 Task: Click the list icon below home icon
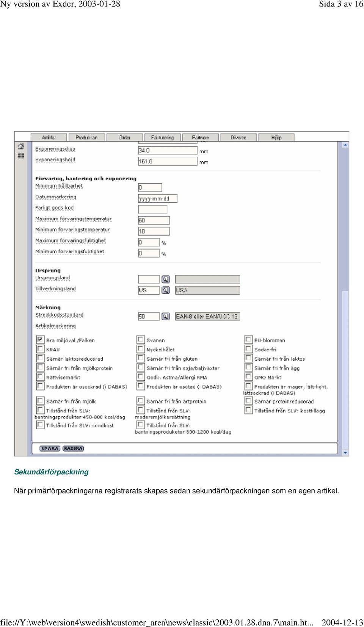[21, 156]
